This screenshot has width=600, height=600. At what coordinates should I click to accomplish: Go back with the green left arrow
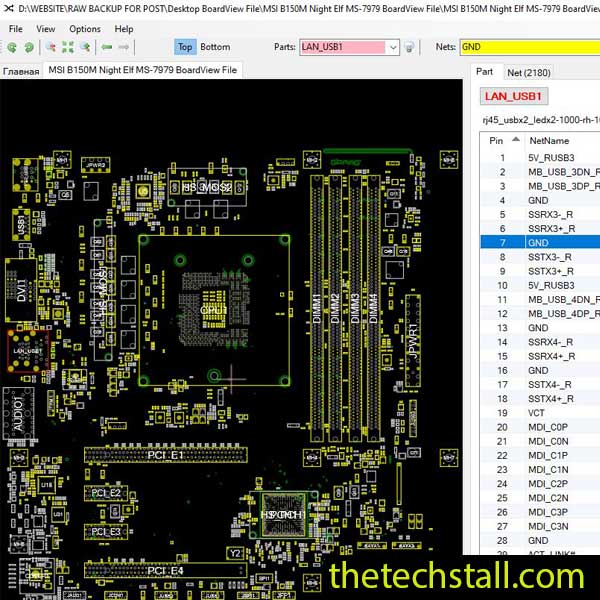107,47
